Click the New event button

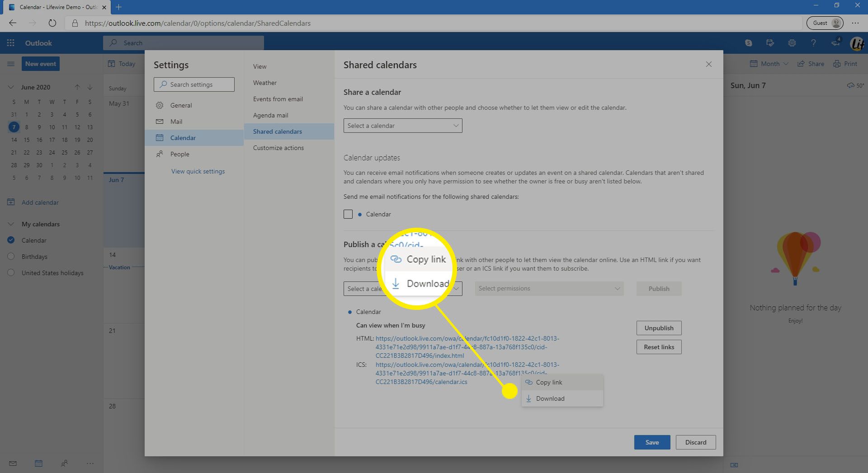(x=41, y=64)
